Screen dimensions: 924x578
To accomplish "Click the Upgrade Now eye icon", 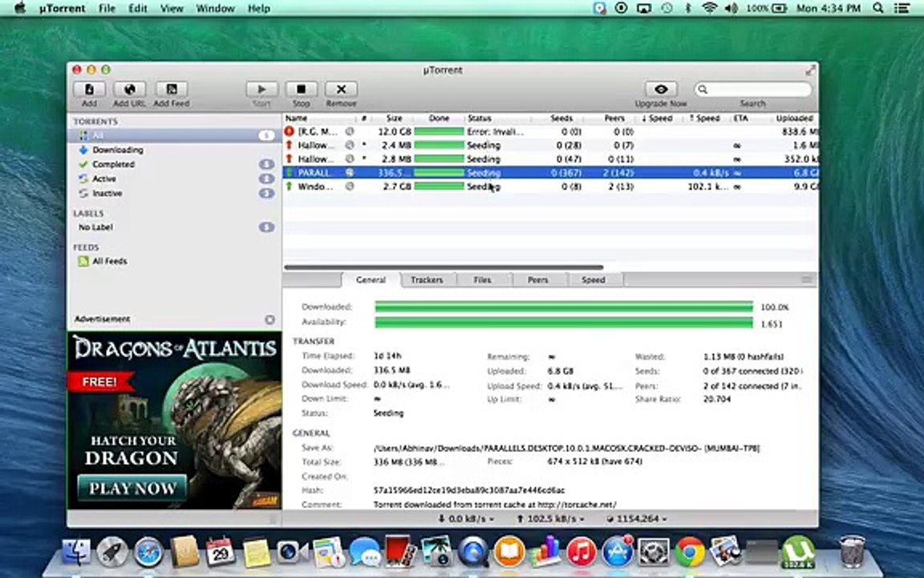I will (x=661, y=90).
